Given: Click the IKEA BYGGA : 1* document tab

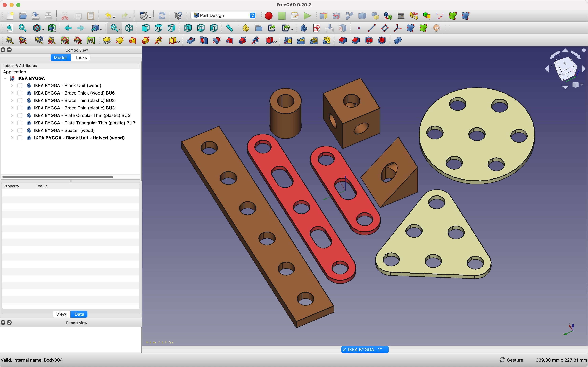Looking at the screenshot, I should (364, 349).
